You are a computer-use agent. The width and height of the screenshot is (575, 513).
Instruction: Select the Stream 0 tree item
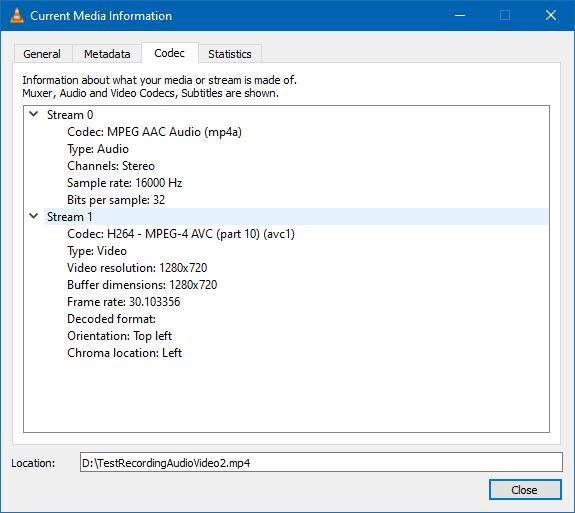coord(70,115)
